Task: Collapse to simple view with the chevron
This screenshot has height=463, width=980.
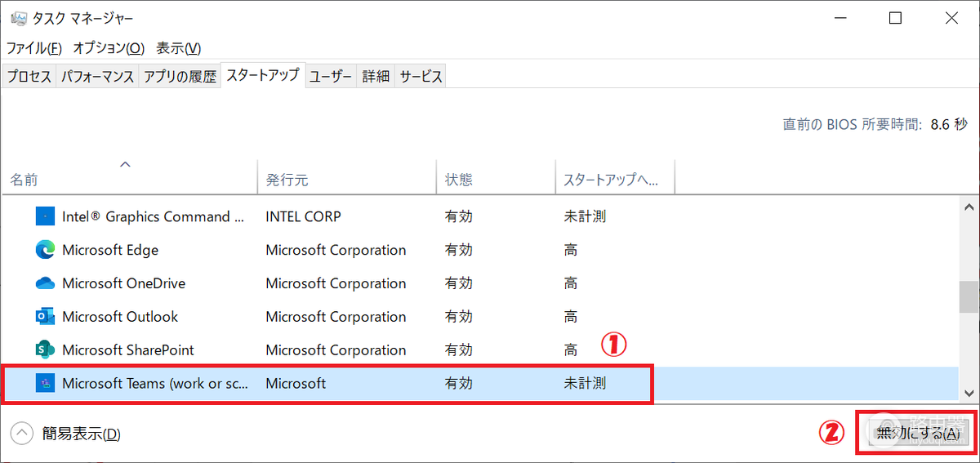Action: (x=22, y=434)
